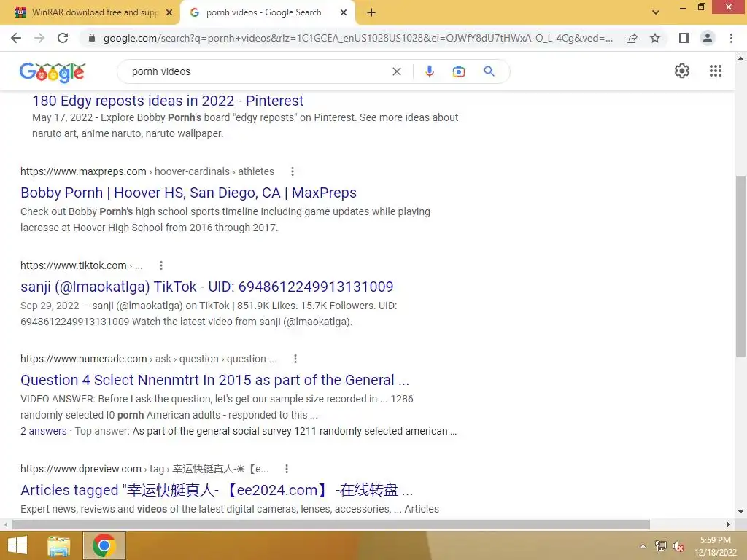
Task: Switch to the WinRAR download tab
Action: [90, 12]
